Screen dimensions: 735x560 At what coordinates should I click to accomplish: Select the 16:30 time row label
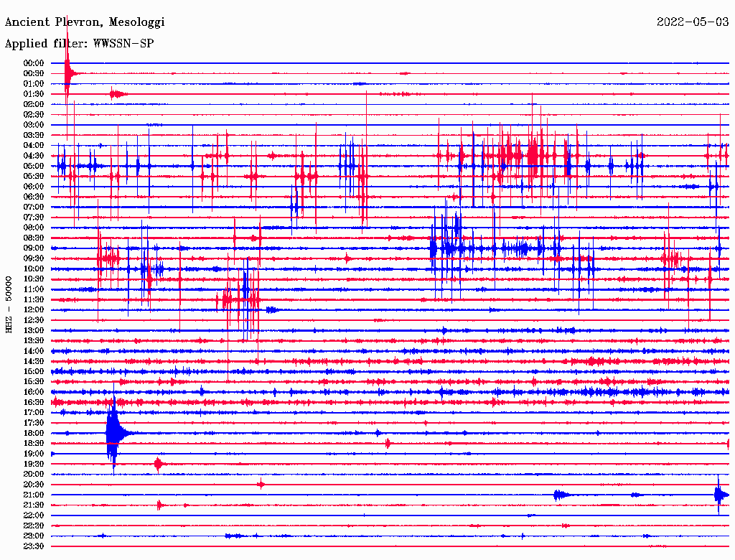[34, 403]
